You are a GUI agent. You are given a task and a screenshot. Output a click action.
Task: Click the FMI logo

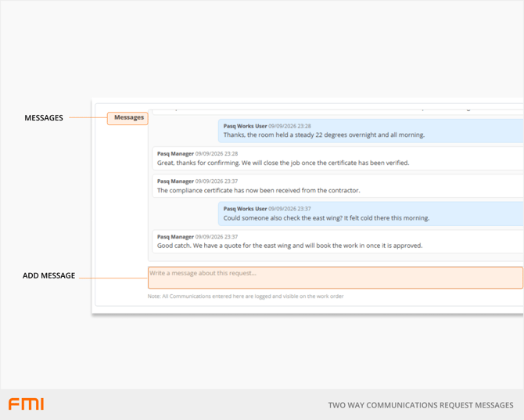26,404
